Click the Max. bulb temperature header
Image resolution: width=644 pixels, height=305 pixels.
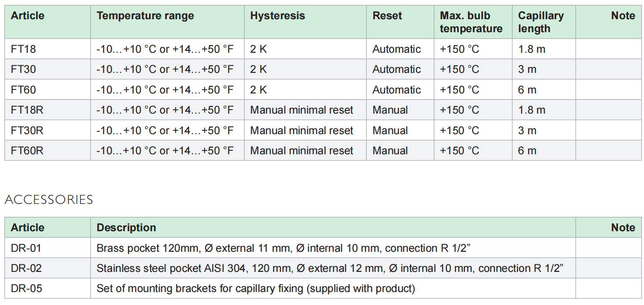(471, 22)
